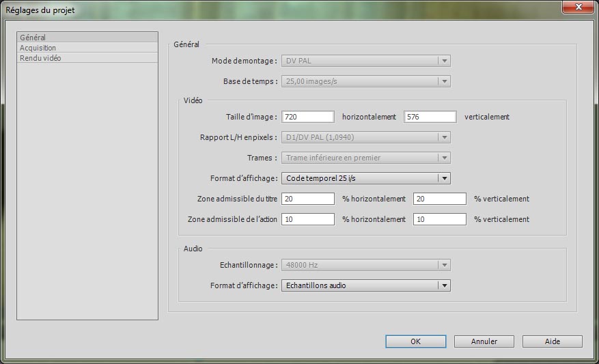Screen dimensions: 599x364
Task: Click the action safe zone horizontal field
Action: (x=308, y=219)
